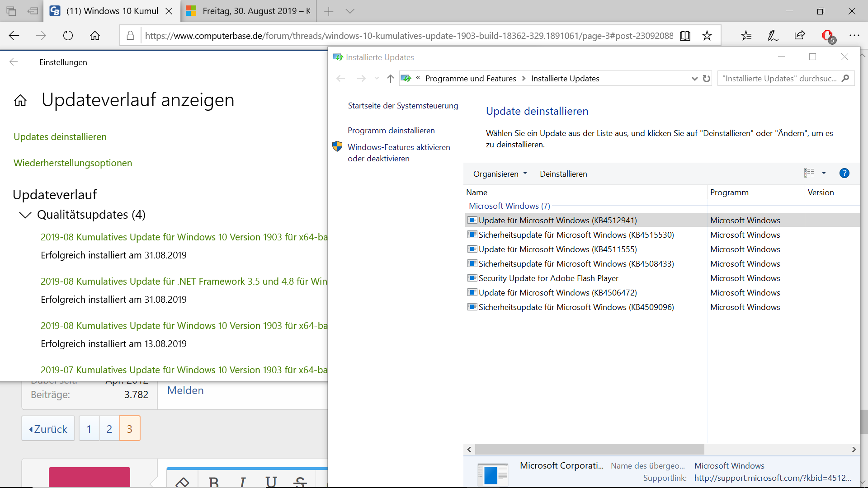Click the Sicherheitsupdate KB4509096 row
Screen dimensions: 868x488
(x=662, y=307)
